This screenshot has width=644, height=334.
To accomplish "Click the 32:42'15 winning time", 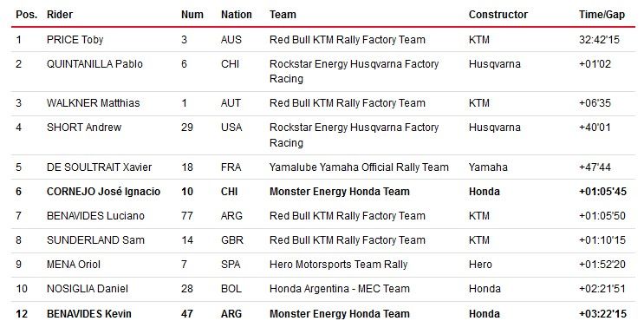I will 599,40.
